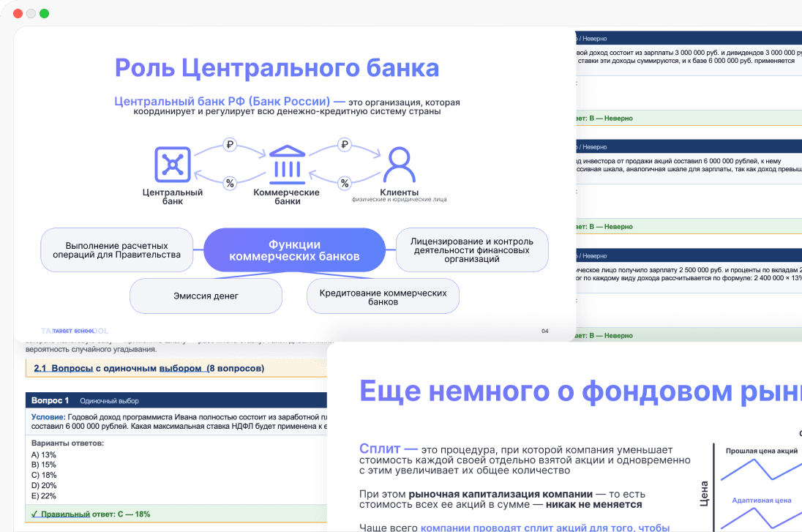This screenshot has width=802, height=532.
Task: Select answer option E) 22%
Action: 45,495
